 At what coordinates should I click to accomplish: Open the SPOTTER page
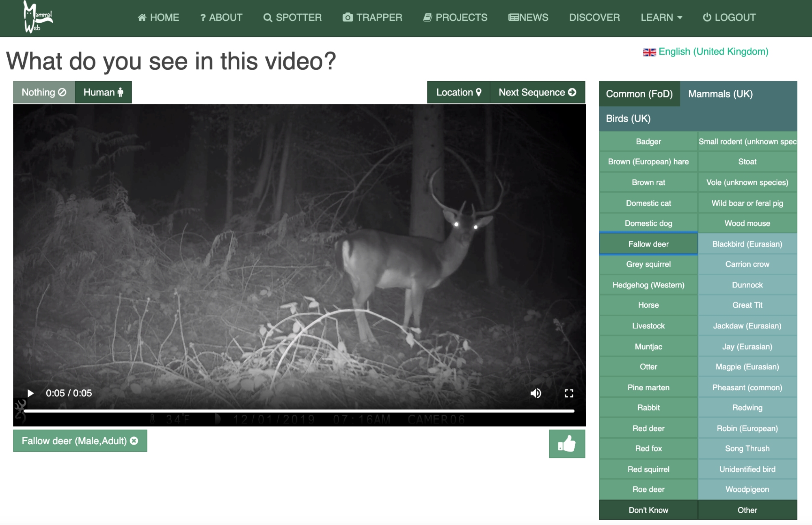[292, 17]
